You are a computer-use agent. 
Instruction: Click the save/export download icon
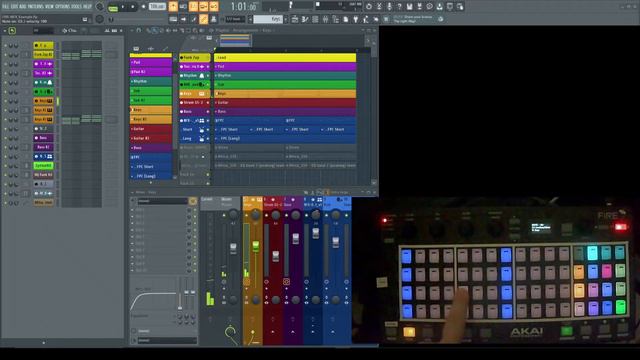coord(440,7)
